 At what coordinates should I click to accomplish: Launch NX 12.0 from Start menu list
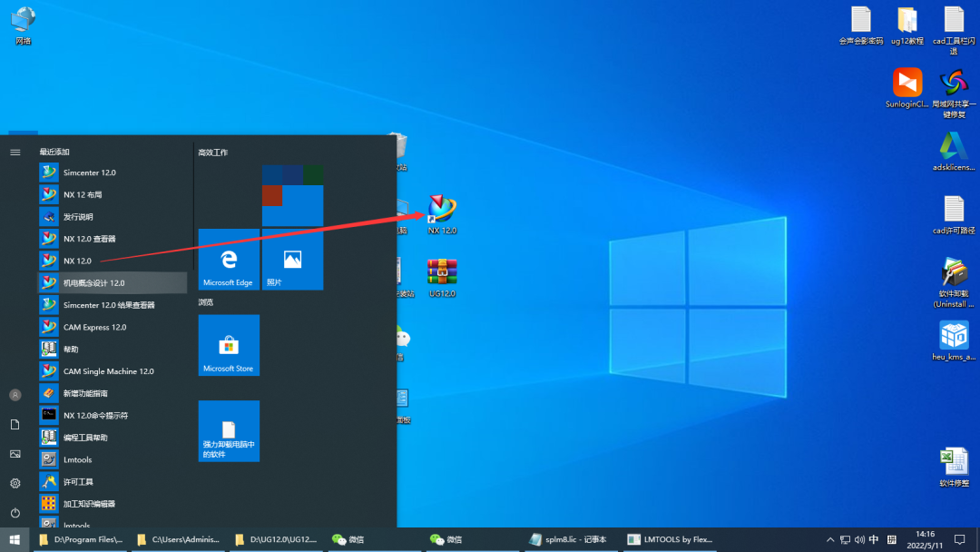point(77,261)
